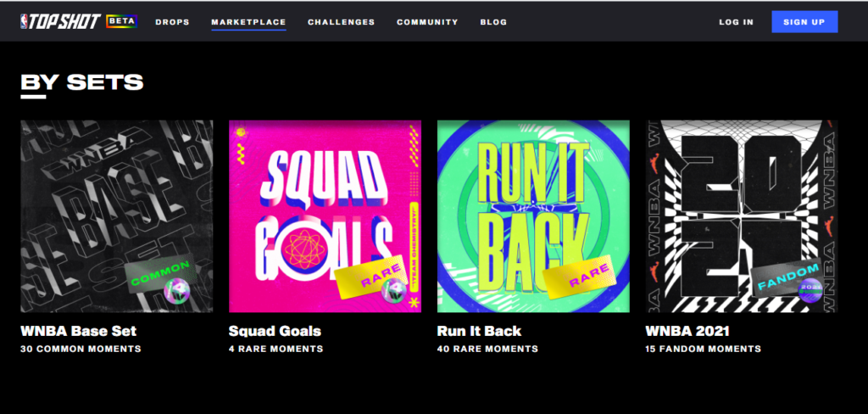Click the '40 RARE MOMENTS' text

pos(487,350)
